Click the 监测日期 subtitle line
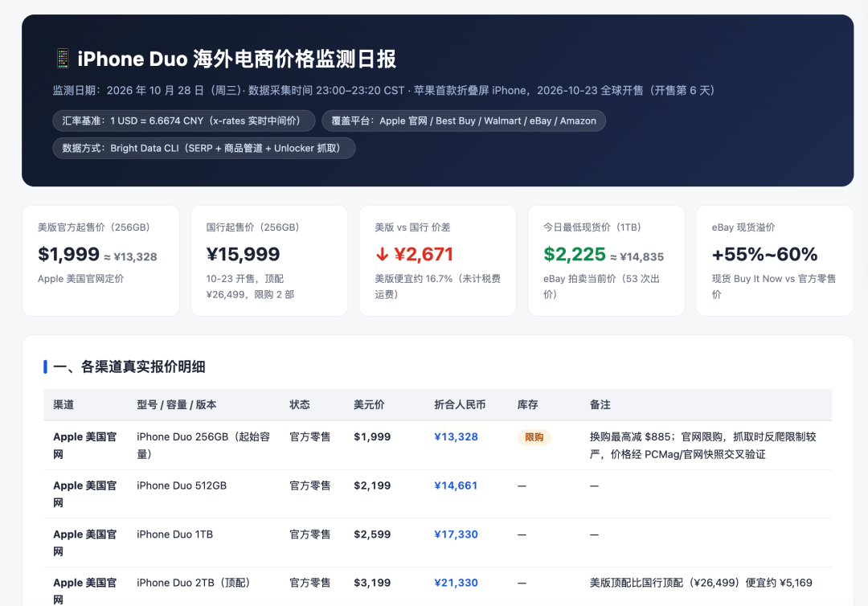 [383, 90]
